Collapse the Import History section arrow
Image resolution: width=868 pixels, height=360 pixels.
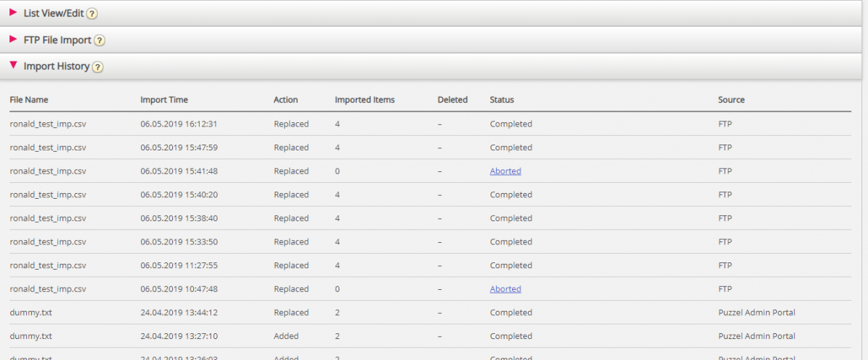tap(13, 66)
